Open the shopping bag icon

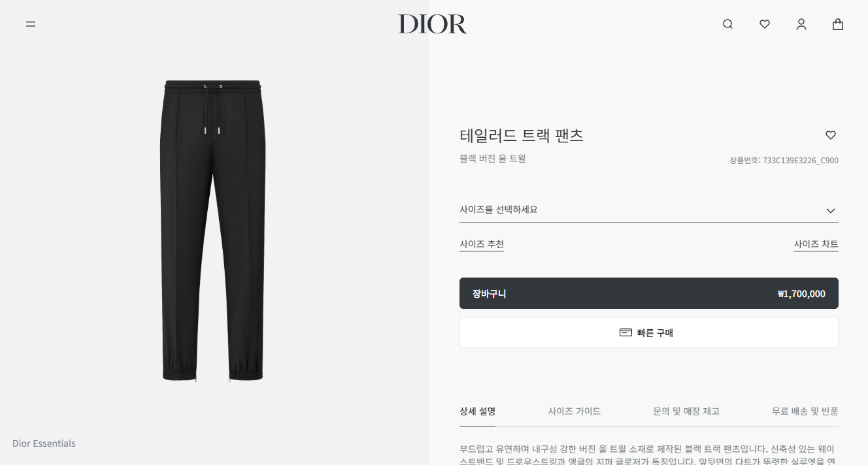click(x=838, y=24)
